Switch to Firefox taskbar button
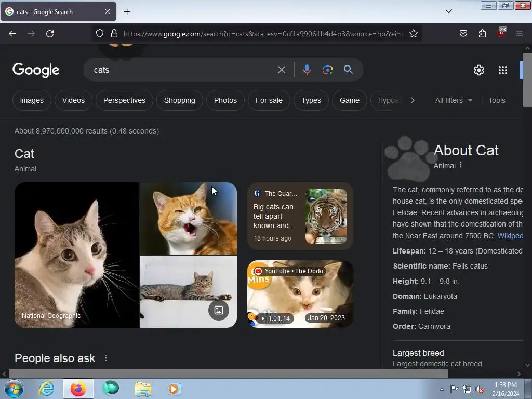The height and width of the screenshot is (399, 532). point(78,389)
